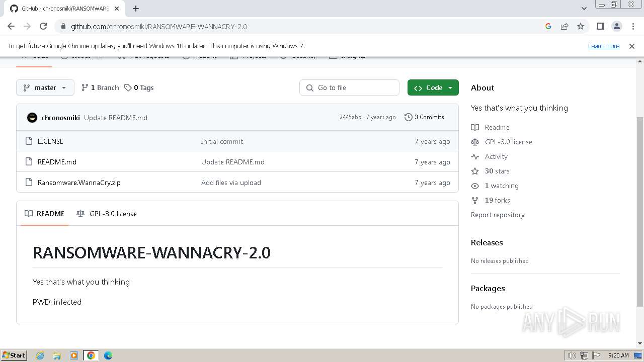The height and width of the screenshot is (362, 644).
Task: Go back with the browser back arrow
Action: [x=11, y=26]
